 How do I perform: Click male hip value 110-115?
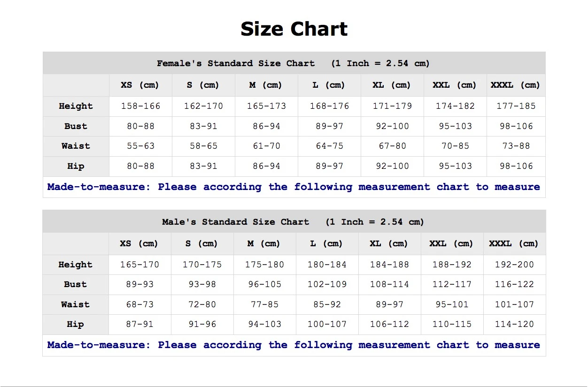pos(452,324)
